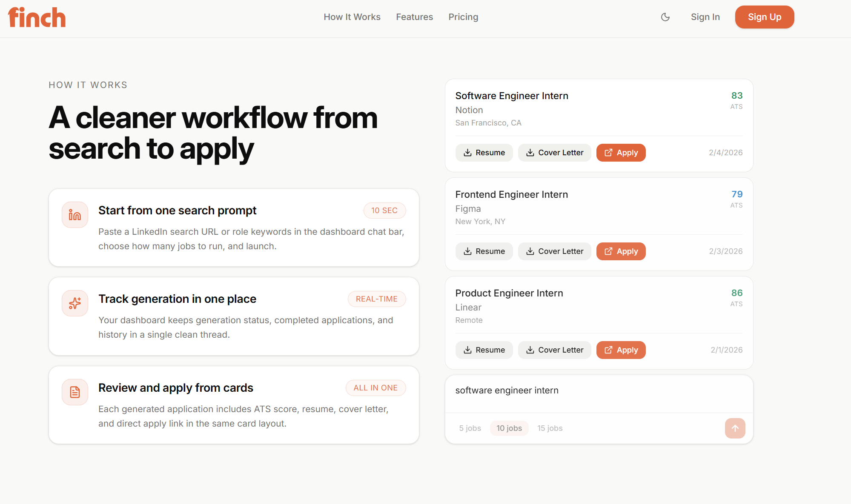The image size is (851, 504).
Task: Click the download icon on Notion's Resume button
Action: pyautogui.click(x=468, y=152)
